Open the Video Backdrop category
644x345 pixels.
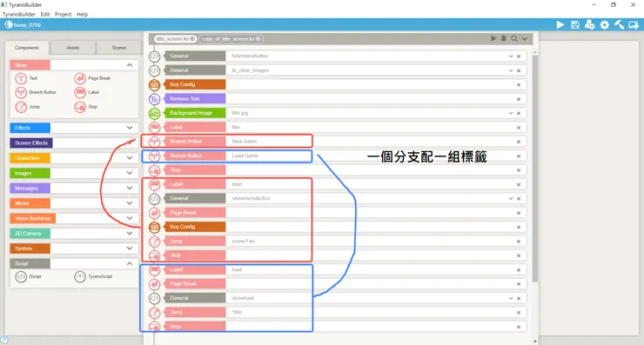coord(33,218)
